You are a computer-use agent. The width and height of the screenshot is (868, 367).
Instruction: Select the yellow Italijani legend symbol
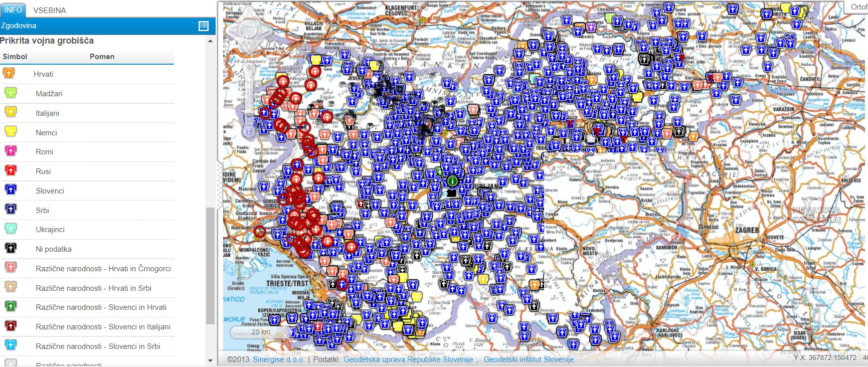click(11, 112)
